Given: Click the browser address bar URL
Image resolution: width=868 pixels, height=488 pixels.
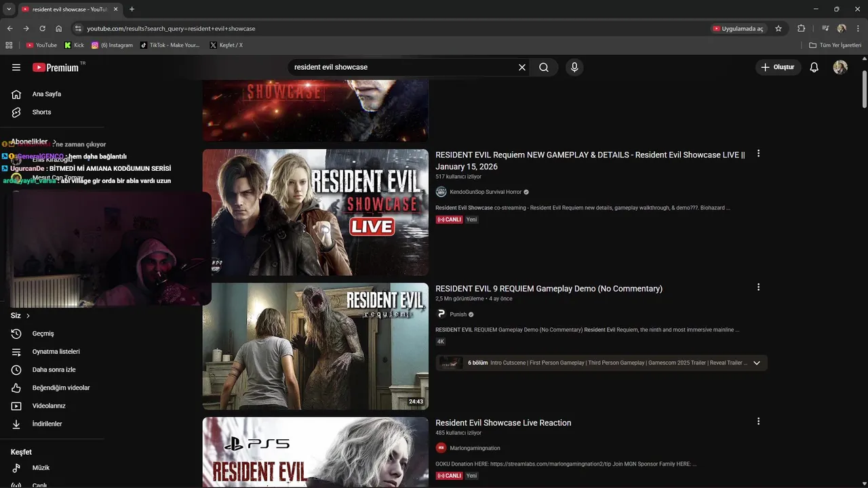Looking at the screenshot, I should tap(171, 28).
